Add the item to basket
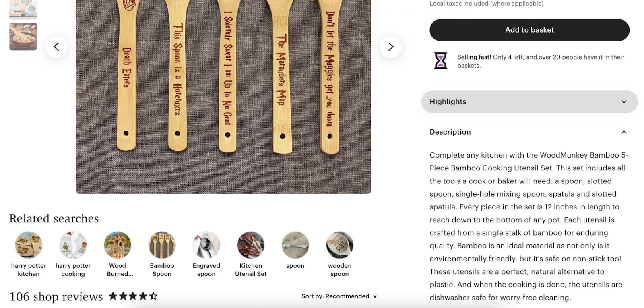 click(x=529, y=30)
